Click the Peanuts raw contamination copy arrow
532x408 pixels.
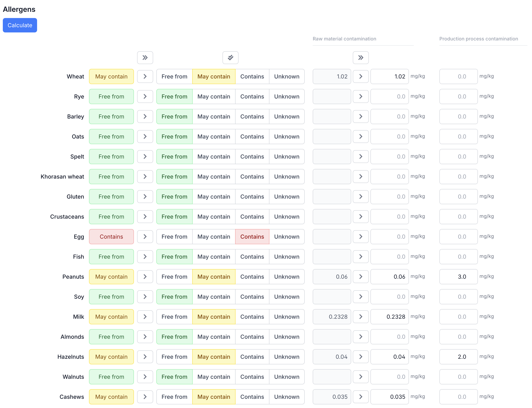coord(360,277)
